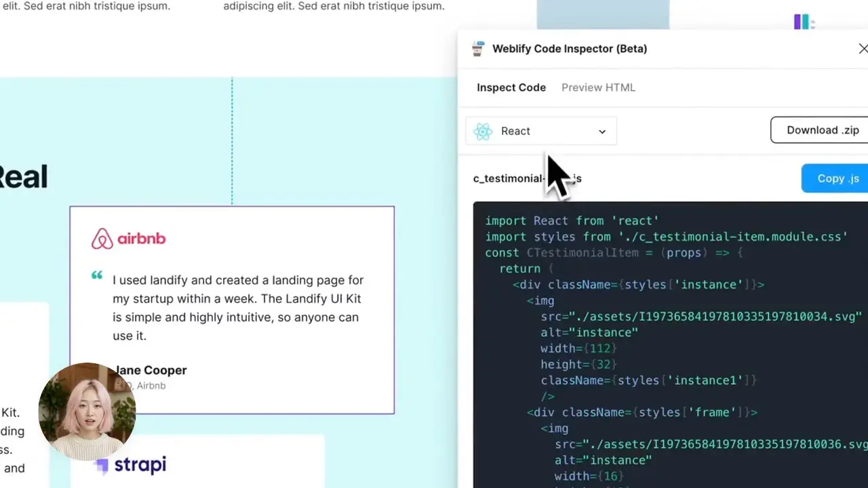Open the React framework dropdown
Screen dimensions: 868x488
coord(601,131)
